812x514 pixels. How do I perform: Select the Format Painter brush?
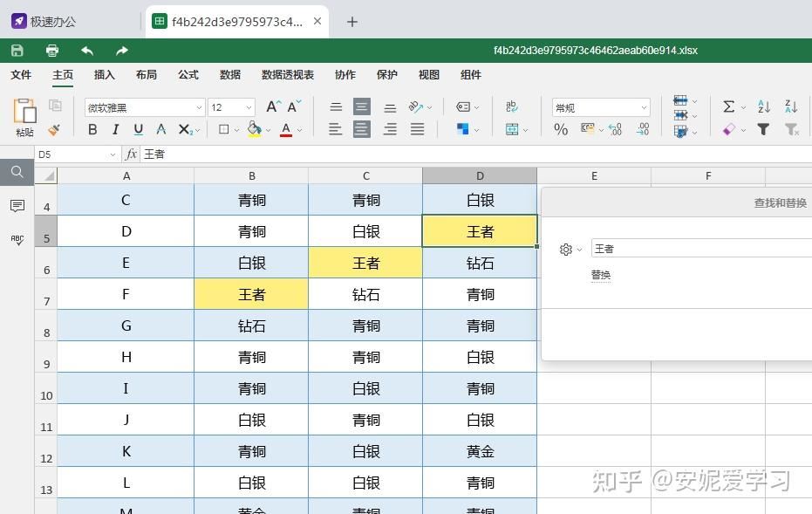54,129
